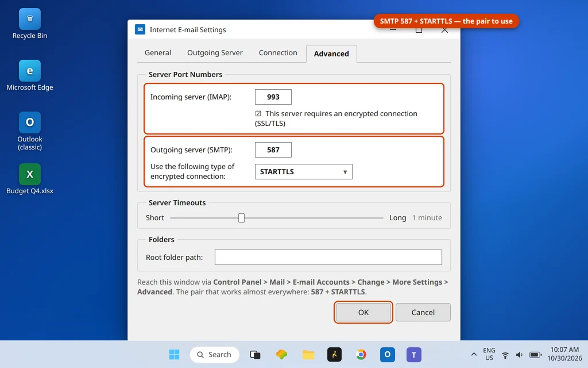The height and width of the screenshot is (368, 588).
Task: Launch Google Chrome from the taskbar
Action: tap(361, 354)
